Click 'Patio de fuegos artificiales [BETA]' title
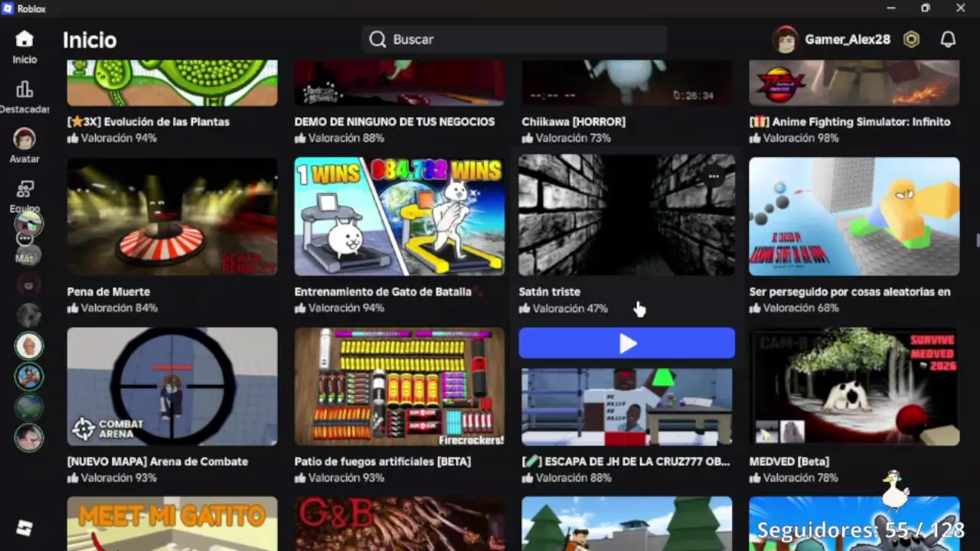The image size is (980, 551). tap(383, 461)
